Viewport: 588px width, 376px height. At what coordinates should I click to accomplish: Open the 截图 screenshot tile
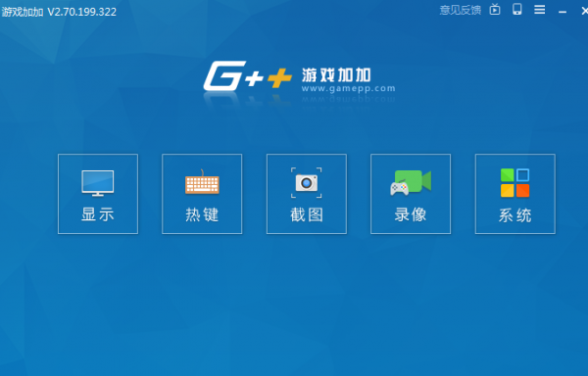307,194
